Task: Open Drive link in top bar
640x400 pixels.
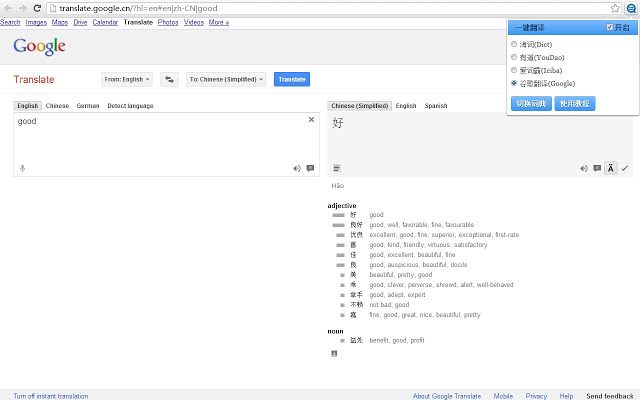Action: tap(80, 22)
